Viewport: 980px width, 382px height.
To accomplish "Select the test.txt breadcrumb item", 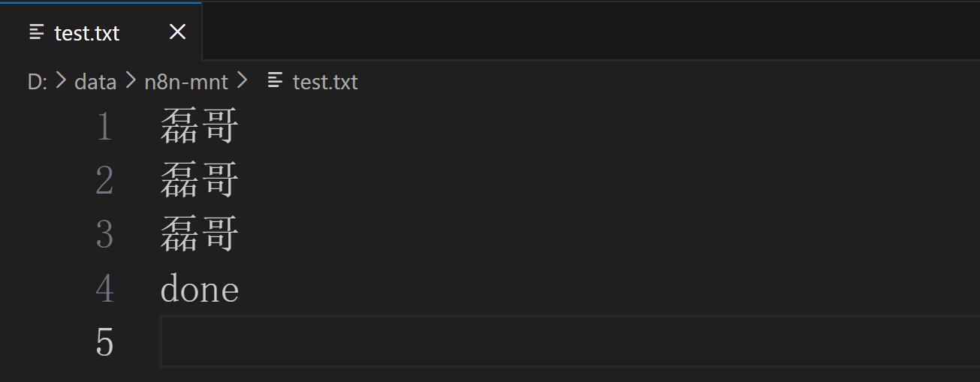I will 325,81.
